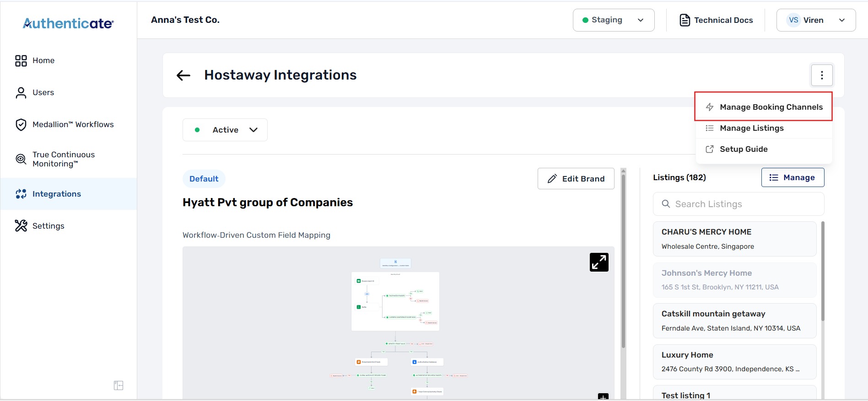868x401 pixels.
Task: Click the Default brand tag
Action: pyautogui.click(x=204, y=179)
